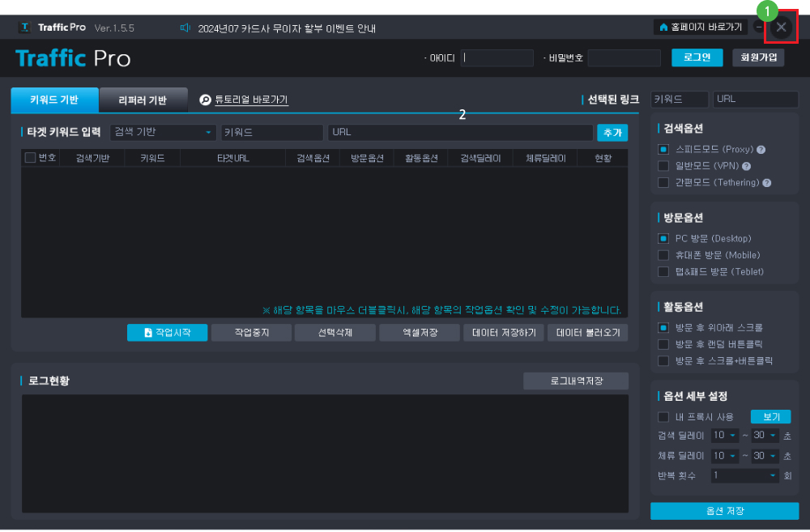Image resolution: width=810 pixels, height=532 pixels.
Task: Click 작업시작 button
Action: point(168,333)
